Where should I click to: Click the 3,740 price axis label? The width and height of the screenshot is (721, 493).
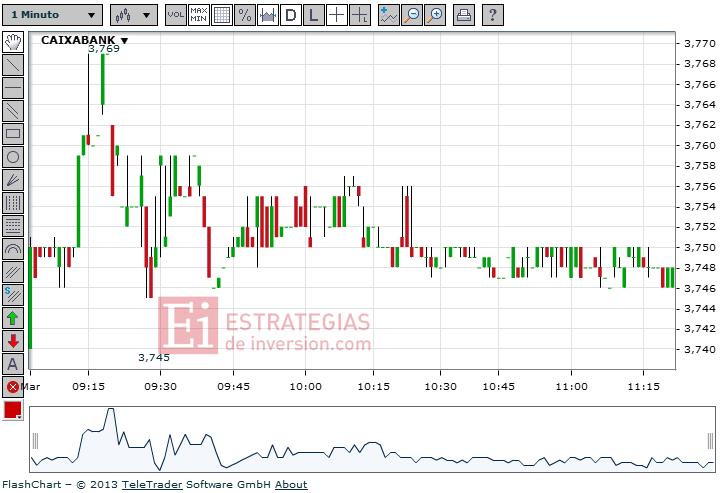700,350
